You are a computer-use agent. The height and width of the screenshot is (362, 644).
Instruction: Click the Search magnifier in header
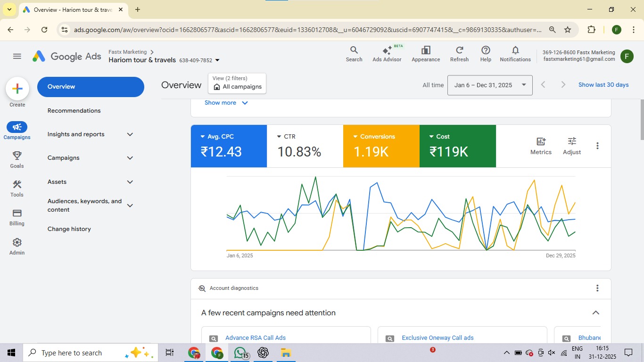[x=354, y=50]
